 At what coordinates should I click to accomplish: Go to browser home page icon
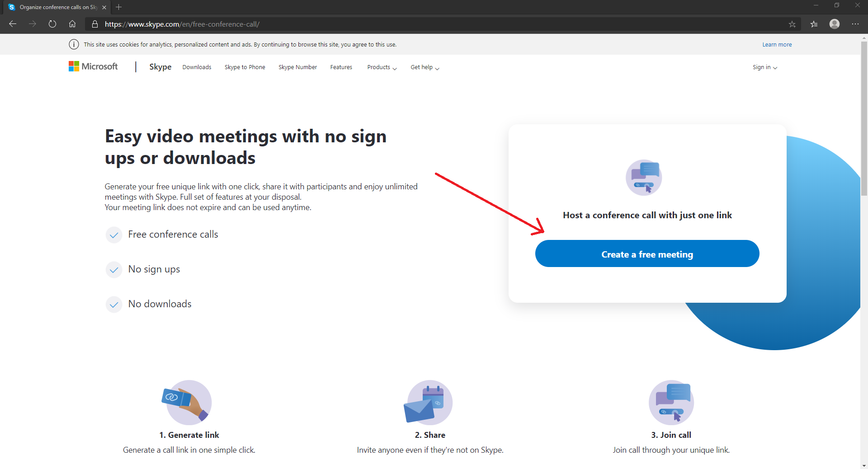[72, 24]
